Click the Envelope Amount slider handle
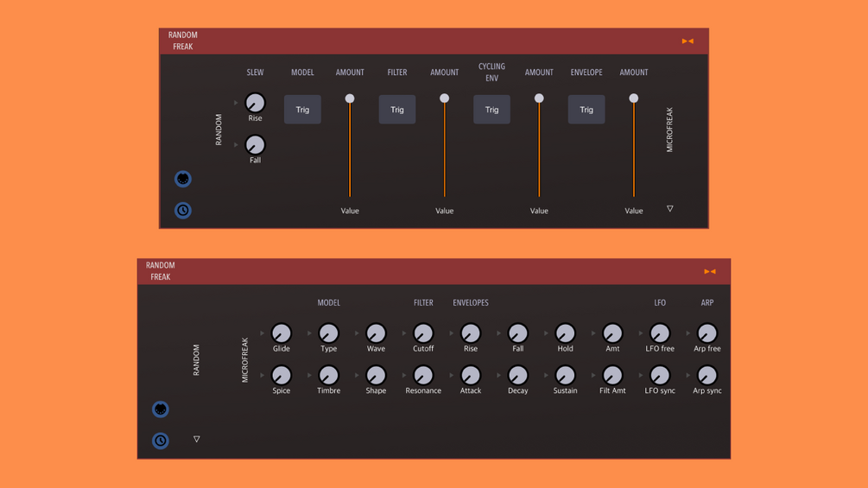868x488 pixels. (x=634, y=98)
